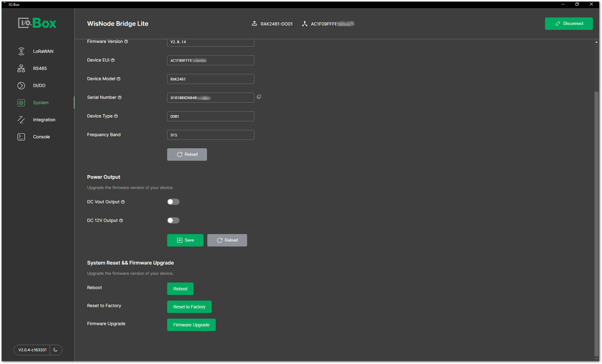Click help icon next to Serial Number

pyautogui.click(x=119, y=97)
